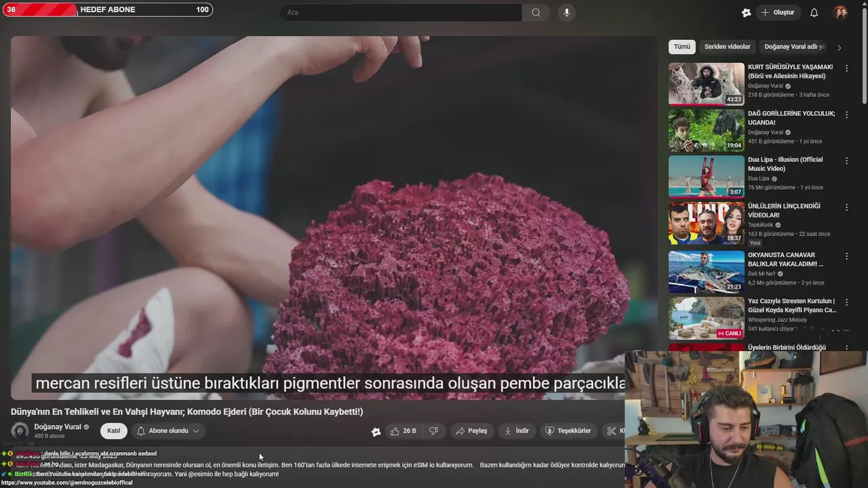Expand the Abone olundu subscription dropdown

[x=168, y=431]
